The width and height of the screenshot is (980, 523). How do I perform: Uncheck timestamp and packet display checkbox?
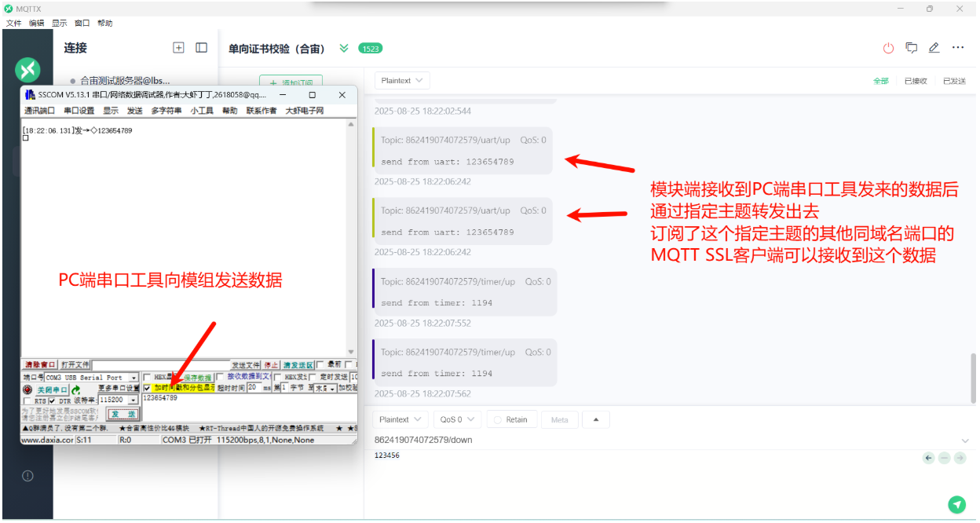tap(147, 388)
